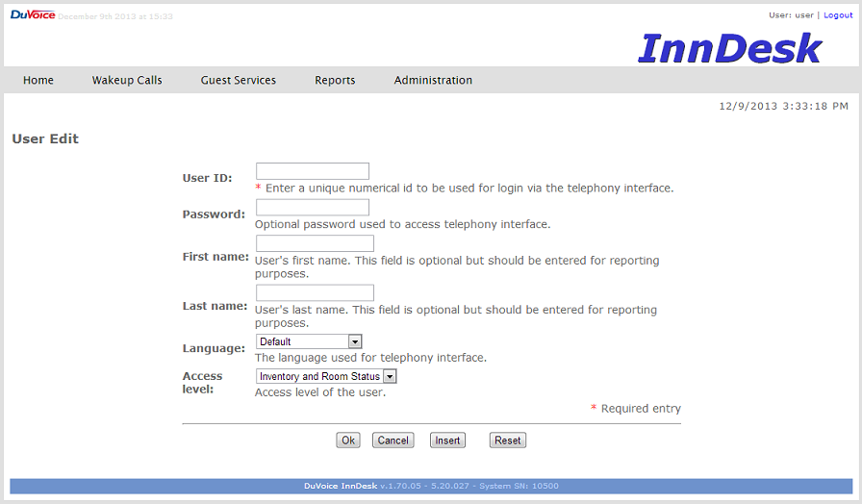Image resolution: width=862 pixels, height=504 pixels.
Task: Click the 'Last name:' label
Action: [x=215, y=306]
